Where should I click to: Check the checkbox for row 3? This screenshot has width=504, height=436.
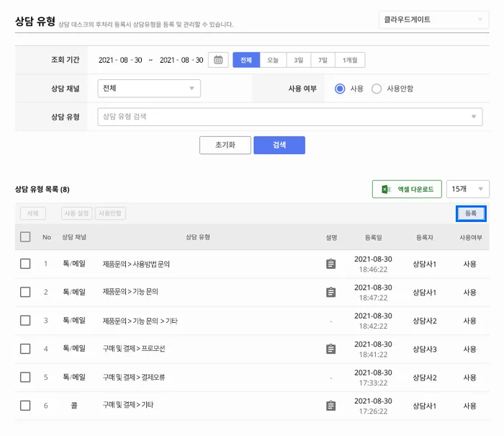(x=25, y=321)
